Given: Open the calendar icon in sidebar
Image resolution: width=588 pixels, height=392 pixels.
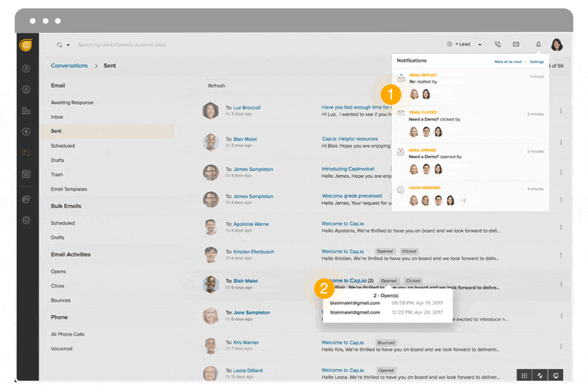Looking at the screenshot, I should coord(26,173).
